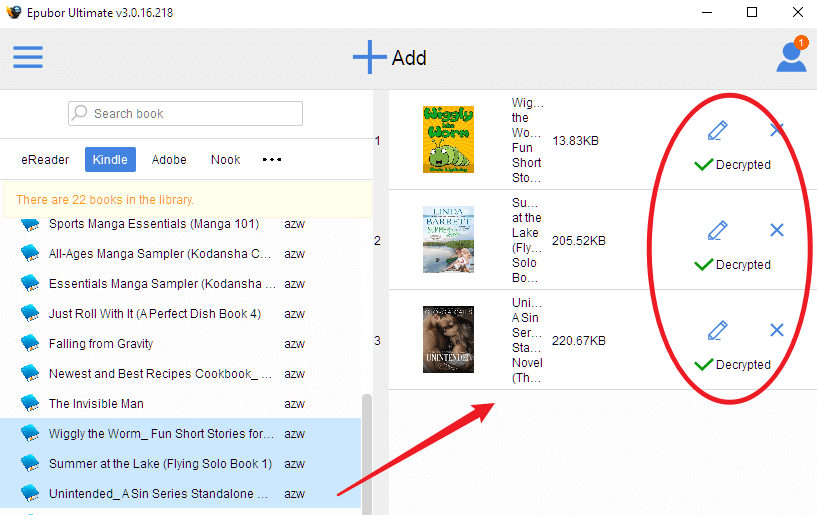The image size is (817, 515).
Task: Click the Epubor app logo in title bar
Action: (x=14, y=12)
